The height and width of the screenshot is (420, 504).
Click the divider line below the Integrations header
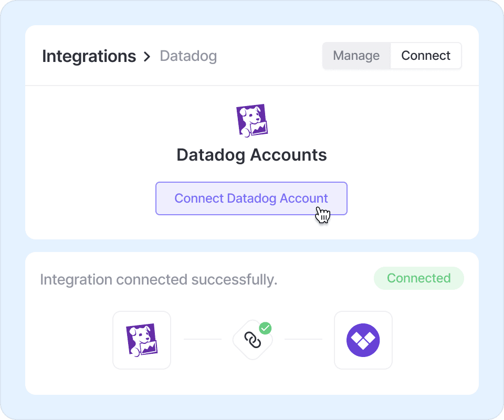coord(252,86)
